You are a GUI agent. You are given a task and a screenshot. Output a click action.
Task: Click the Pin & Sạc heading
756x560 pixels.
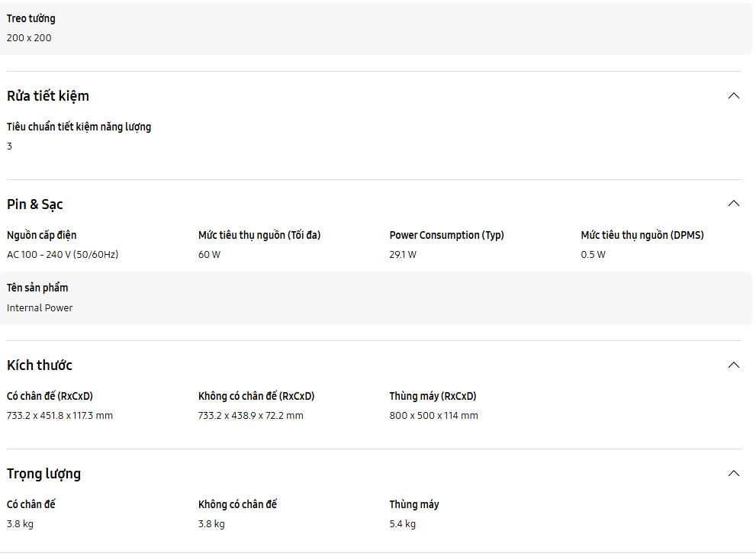pos(35,204)
